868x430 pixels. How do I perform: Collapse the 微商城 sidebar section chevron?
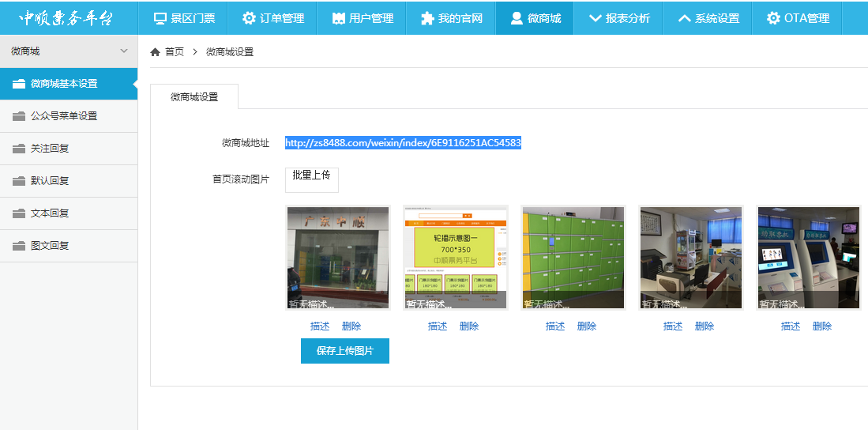click(x=124, y=51)
